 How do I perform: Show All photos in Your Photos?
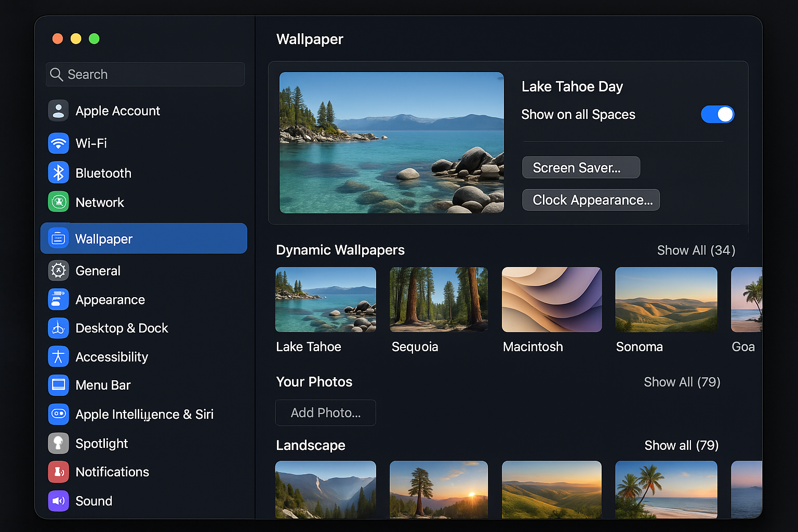pos(682,382)
